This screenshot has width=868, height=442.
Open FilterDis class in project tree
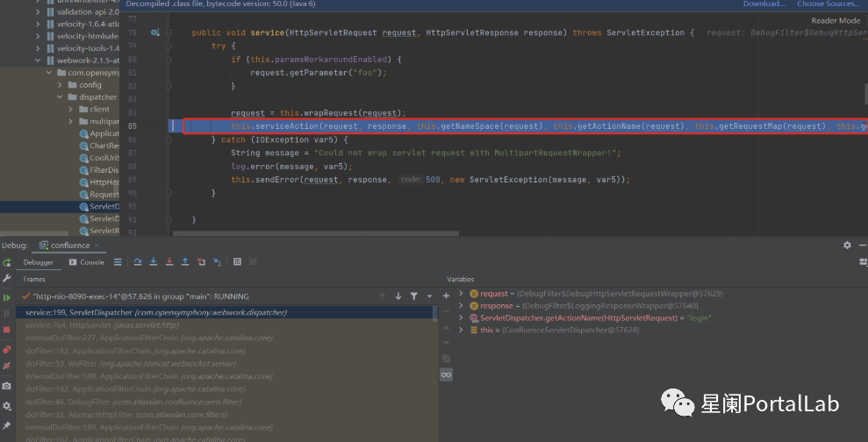[x=100, y=170]
